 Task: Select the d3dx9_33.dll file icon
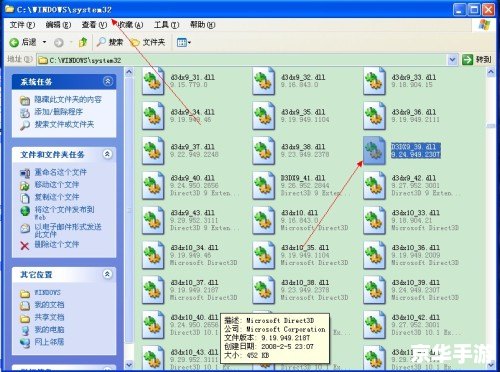(x=374, y=81)
